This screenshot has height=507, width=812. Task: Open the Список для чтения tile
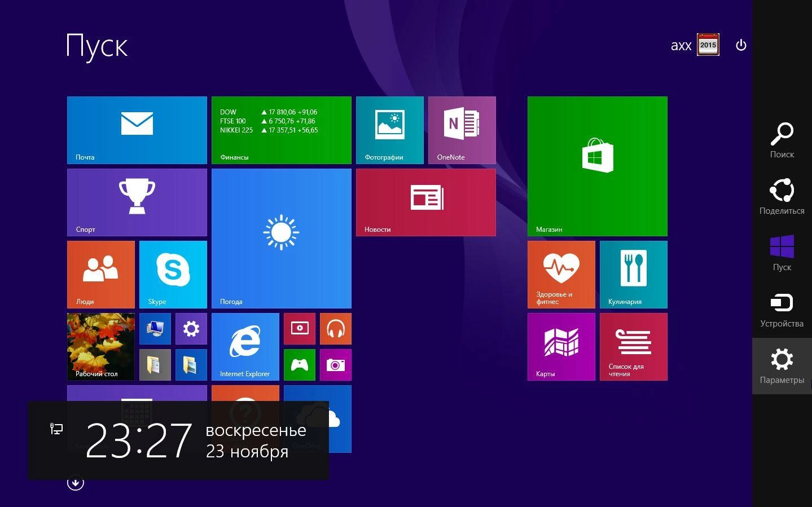point(634,347)
